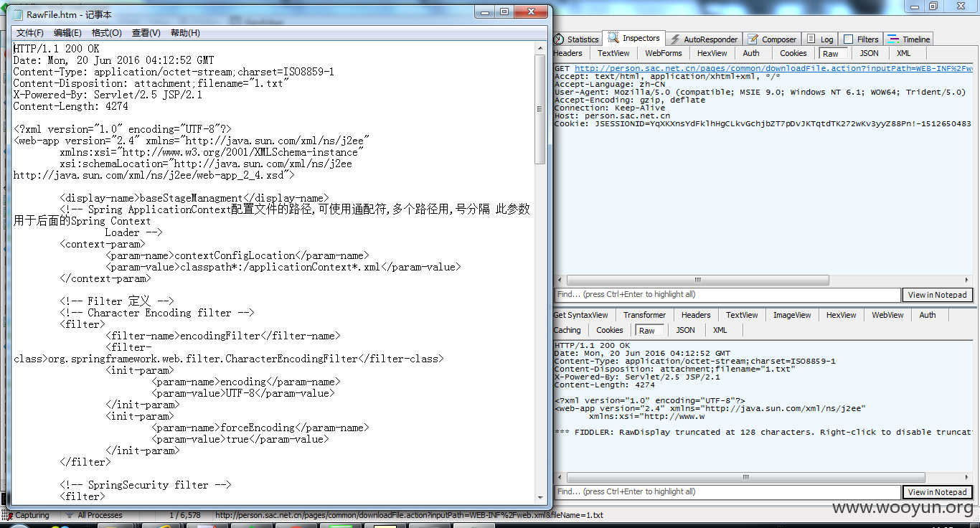The width and height of the screenshot is (980, 528).
Task: Click the 'Content-Length: 4274' line in Notepad
Action: click(70, 106)
